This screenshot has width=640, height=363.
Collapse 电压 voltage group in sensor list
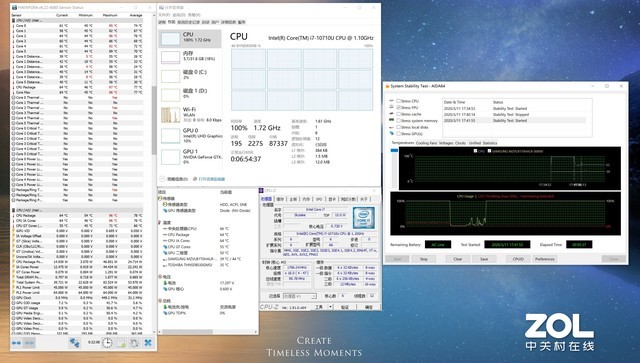pyautogui.click(x=160, y=277)
